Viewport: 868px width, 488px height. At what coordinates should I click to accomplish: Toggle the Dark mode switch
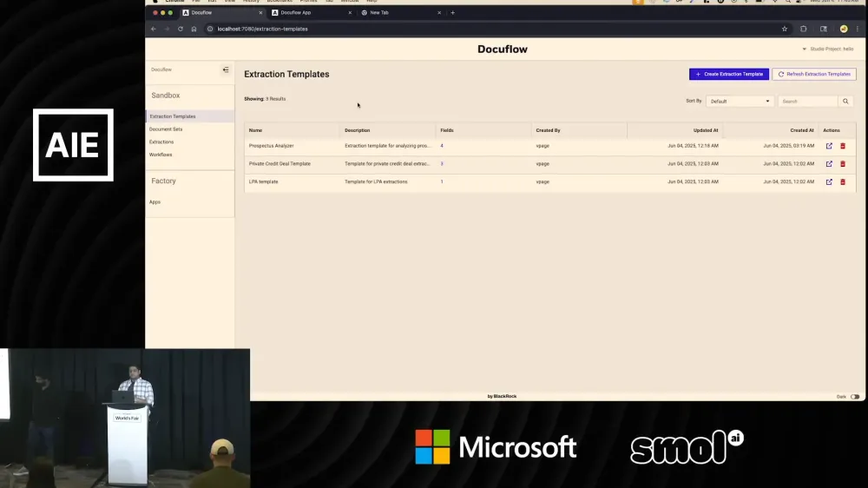[855, 397]
